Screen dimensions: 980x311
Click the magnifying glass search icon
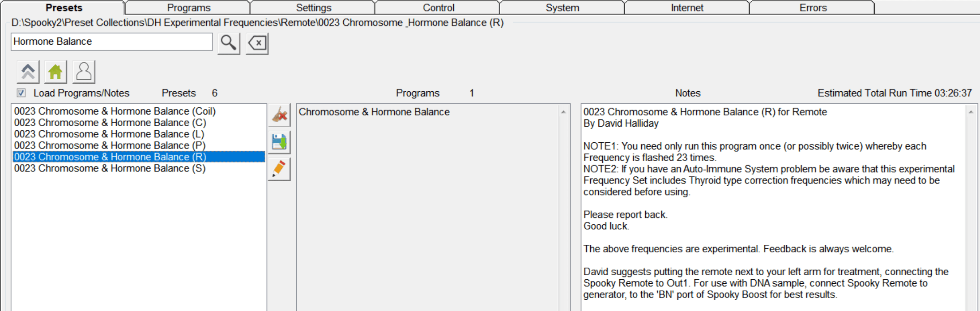coord(229,43)
